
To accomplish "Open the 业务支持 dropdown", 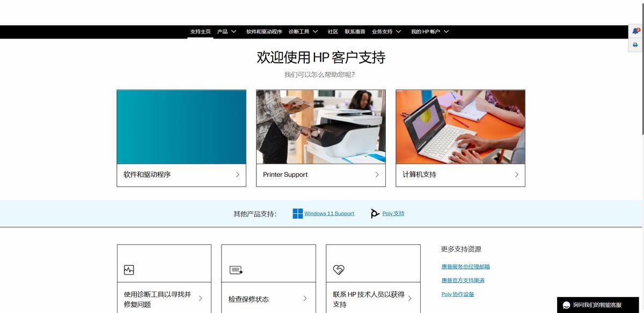I will [x=386, y=32].
